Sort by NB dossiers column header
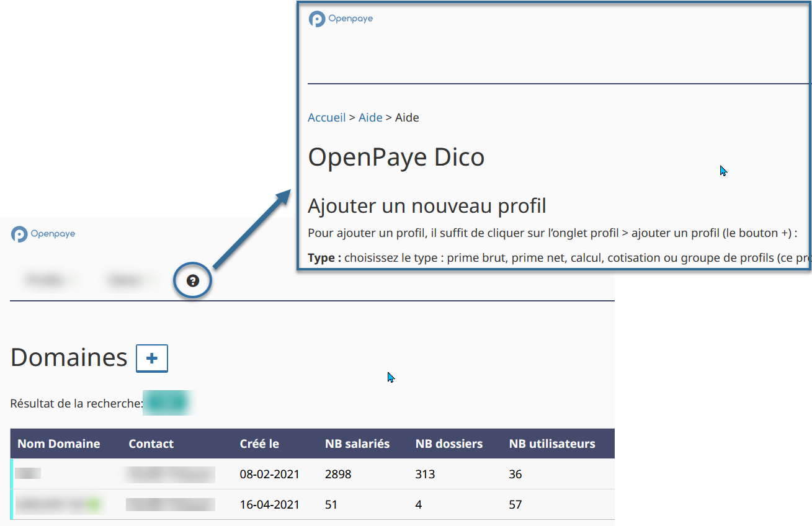 point(449,444)
